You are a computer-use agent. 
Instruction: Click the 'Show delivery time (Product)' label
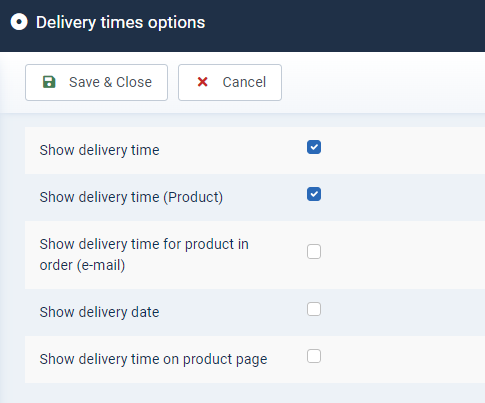[x=131, y=197]
